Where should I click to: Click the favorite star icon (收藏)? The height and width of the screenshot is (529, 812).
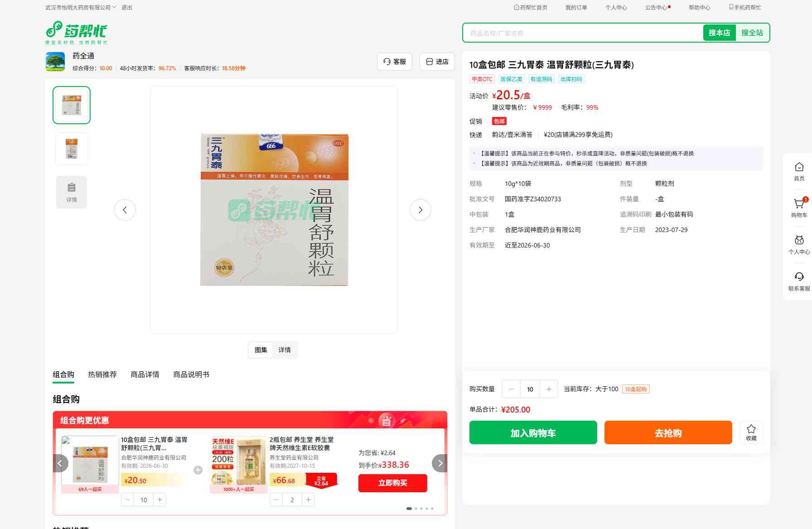(751, 432)
